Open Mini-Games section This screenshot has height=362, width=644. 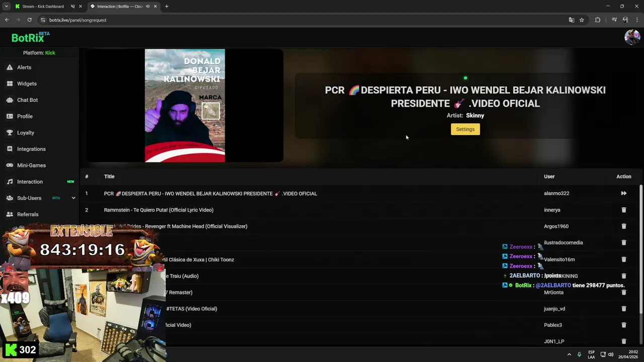tap(31, 165)
